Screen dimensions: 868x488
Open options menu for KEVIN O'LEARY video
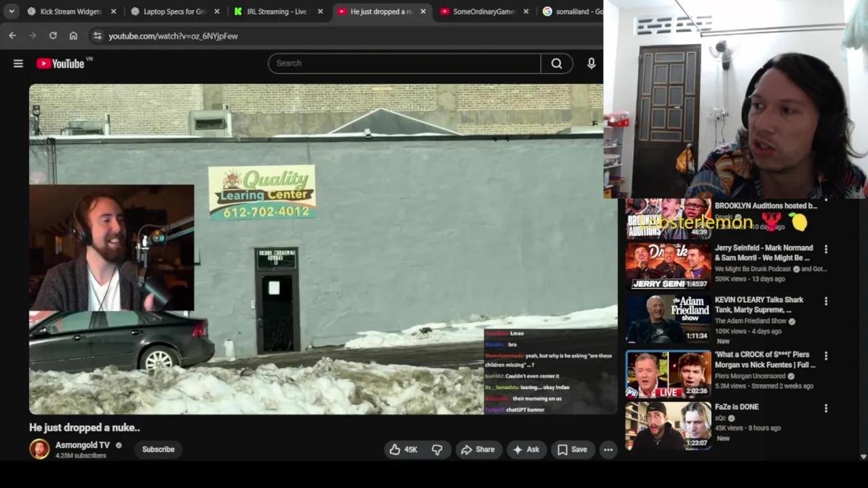coord(826,302)
